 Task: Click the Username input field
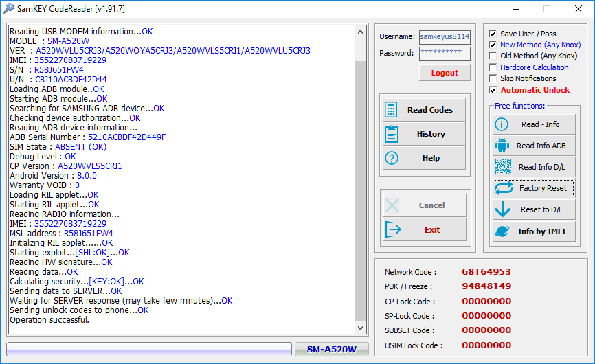[445, 37]
